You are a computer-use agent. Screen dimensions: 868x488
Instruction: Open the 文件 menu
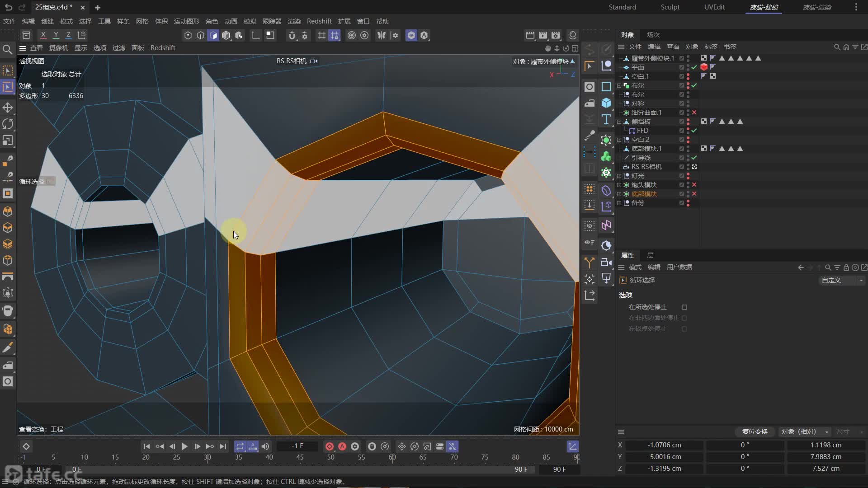(x=9, y=21)
